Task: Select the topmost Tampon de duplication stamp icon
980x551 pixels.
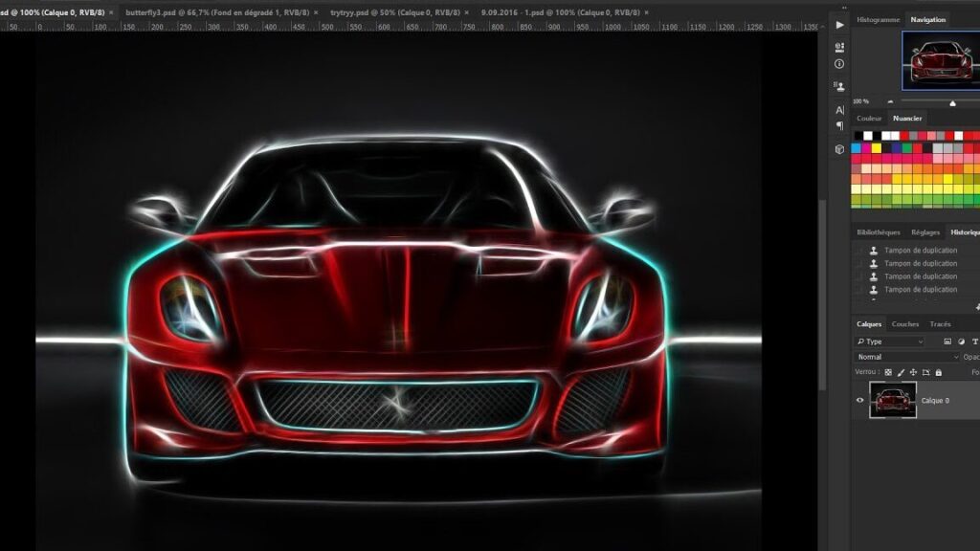Action: 874,251
